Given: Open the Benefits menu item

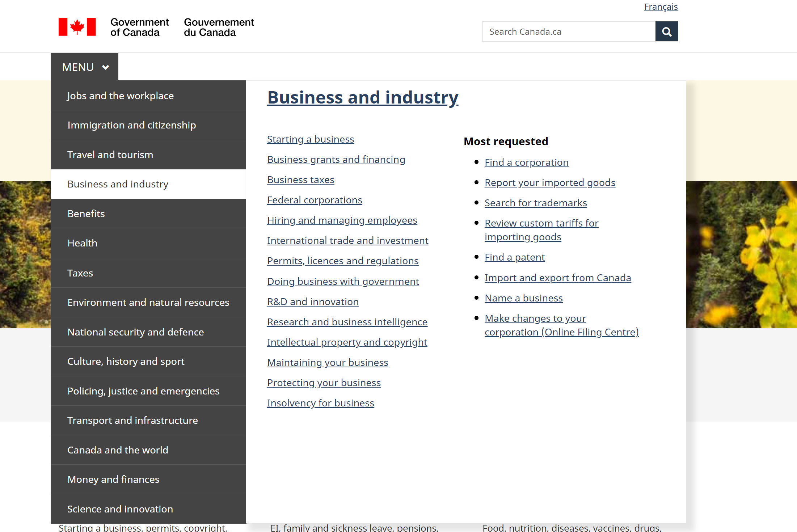Looking at the screenshot, I should click(86, 214).
